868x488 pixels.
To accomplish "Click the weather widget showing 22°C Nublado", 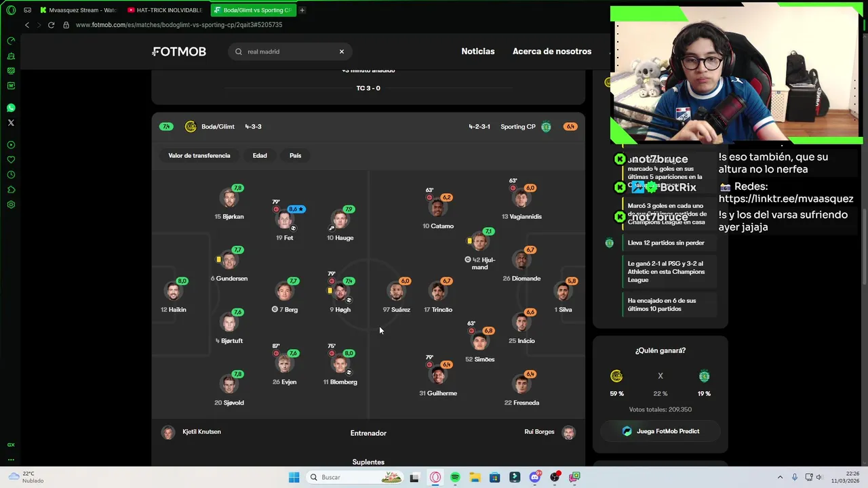I will click(27, 477).
